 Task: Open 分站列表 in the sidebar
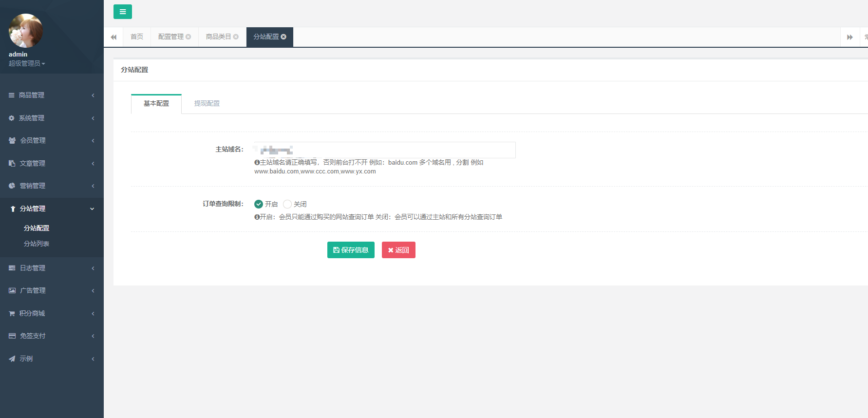click(x=37, y=244)
